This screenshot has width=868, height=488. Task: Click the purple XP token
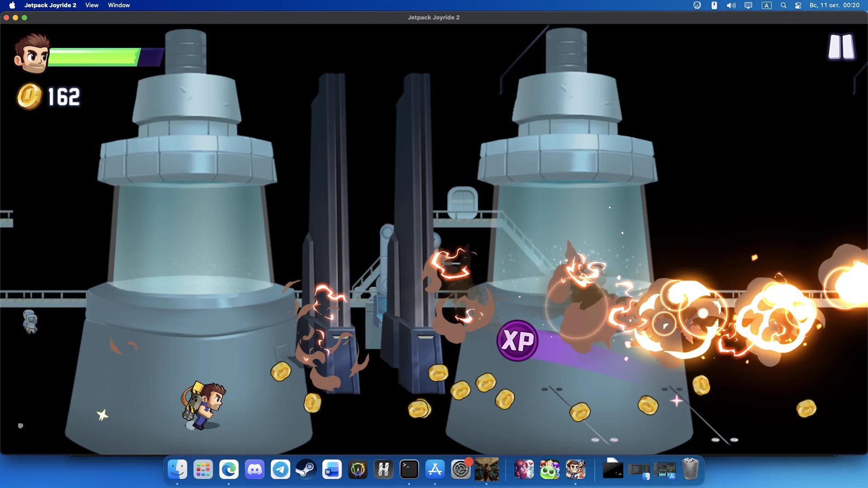(518, 341)
